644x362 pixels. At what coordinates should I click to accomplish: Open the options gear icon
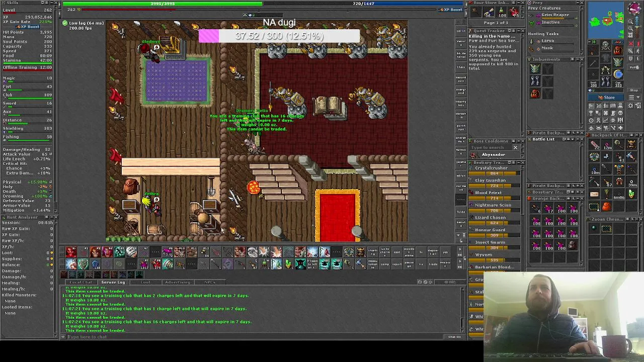pyautogui.click(x=630, y=105)
